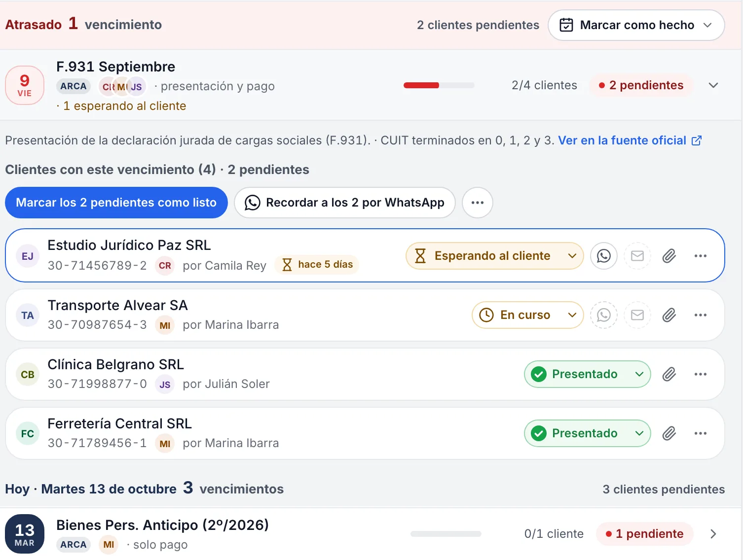Screen dimensions: 743x560
Task: Change Presentado status for Clínica Belgrano SRL
Action: point(587,374)
